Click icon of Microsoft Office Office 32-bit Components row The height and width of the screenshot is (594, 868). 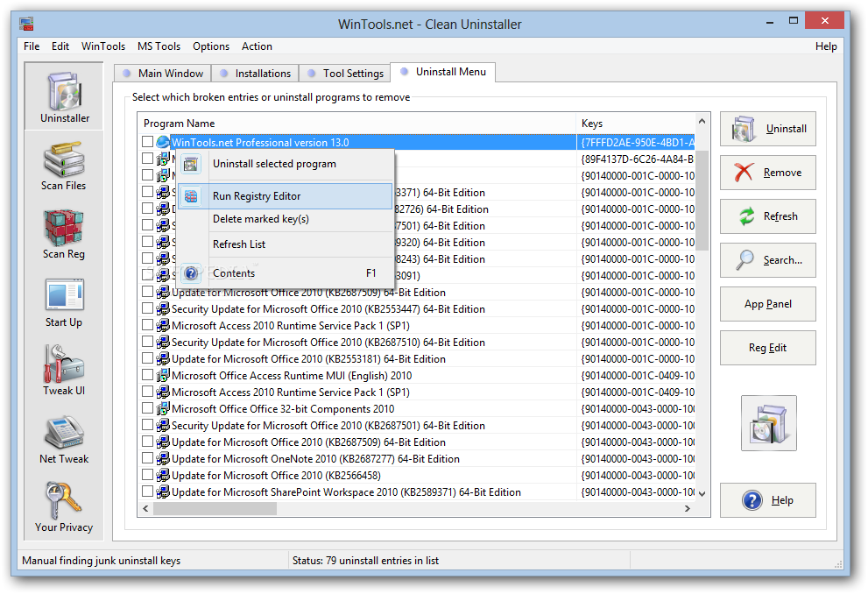[x=163, y=408]
